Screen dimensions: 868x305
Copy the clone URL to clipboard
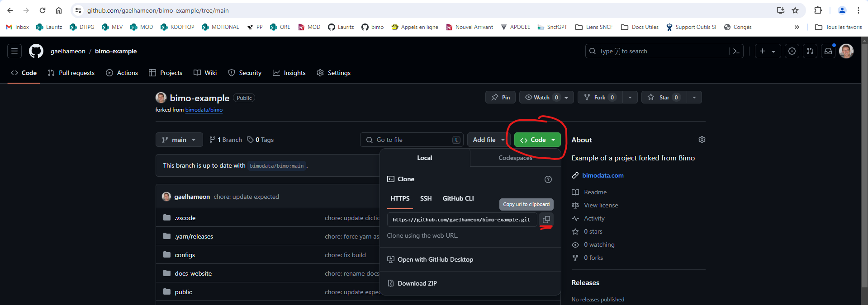(546, 220)
